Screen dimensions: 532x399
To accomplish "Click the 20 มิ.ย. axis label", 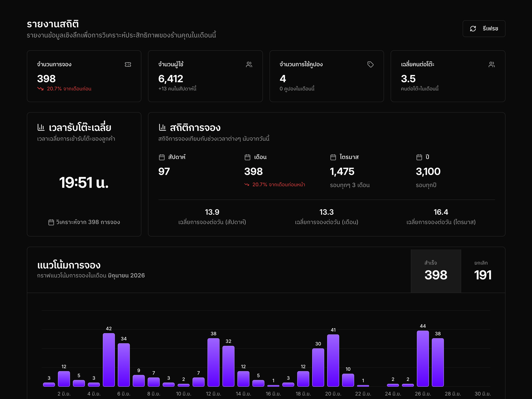I will point(333,394).
